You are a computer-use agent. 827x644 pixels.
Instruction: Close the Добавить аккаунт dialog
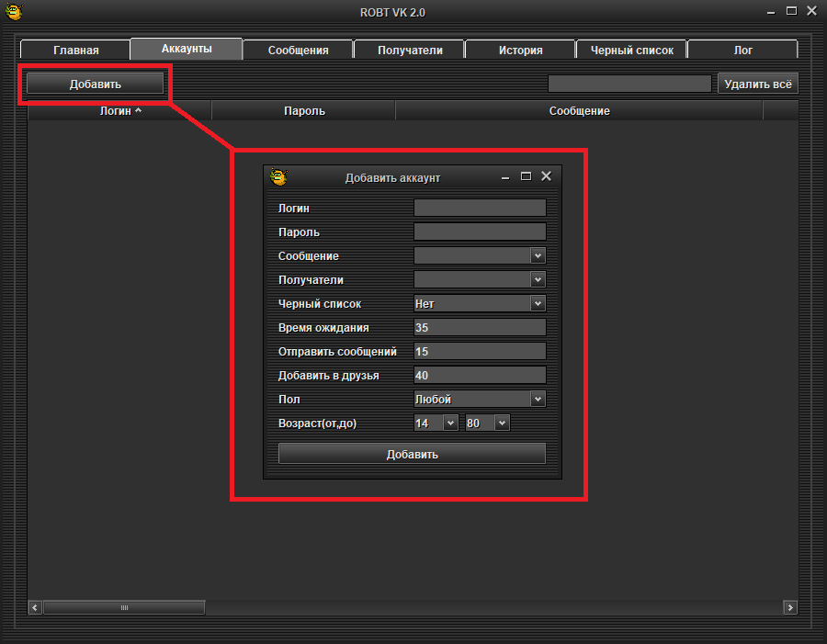pos(546,176)
